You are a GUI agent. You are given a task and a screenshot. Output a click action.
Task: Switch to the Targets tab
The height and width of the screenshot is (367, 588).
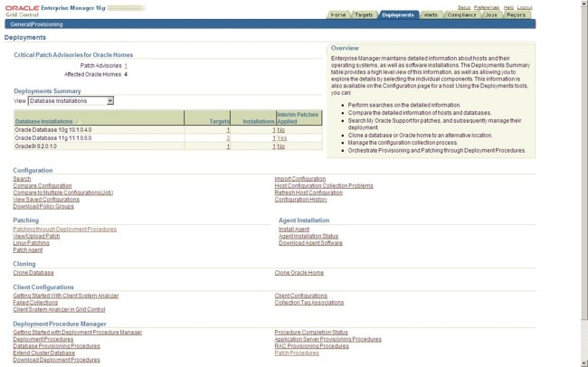[x=364, y=15]
